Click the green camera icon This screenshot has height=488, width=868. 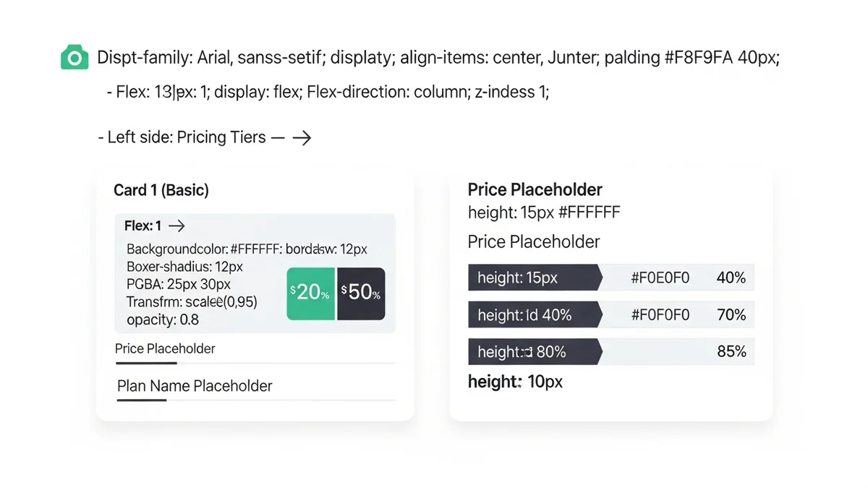[75, 57]
